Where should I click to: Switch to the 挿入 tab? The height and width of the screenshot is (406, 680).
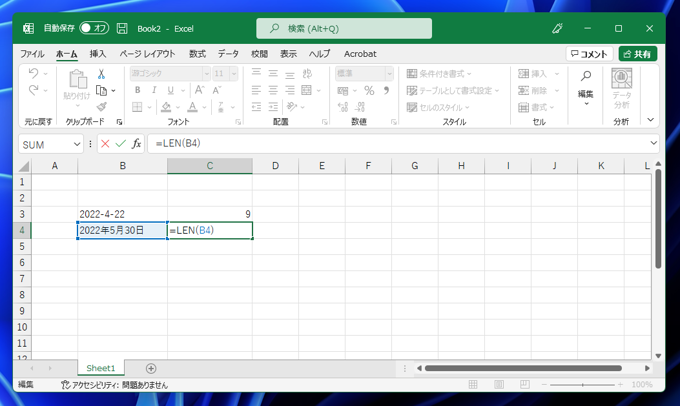pyautogui.click(x=98, y=54)
